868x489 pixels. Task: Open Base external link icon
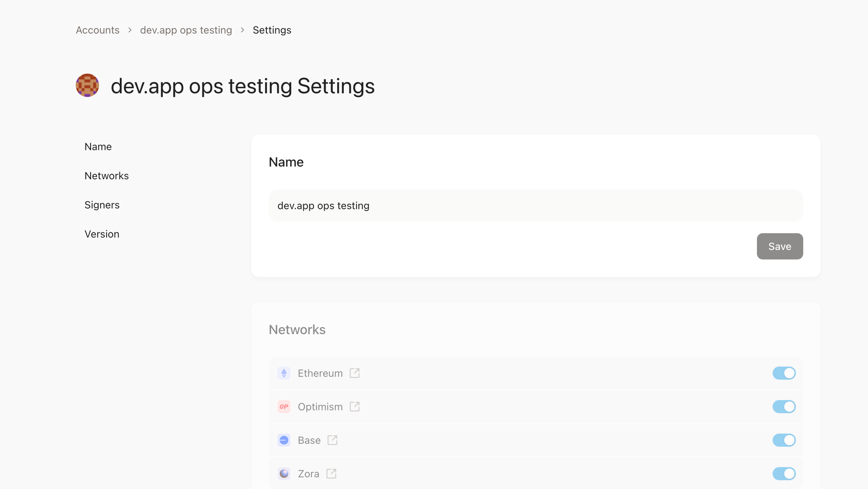click(332, 440)
